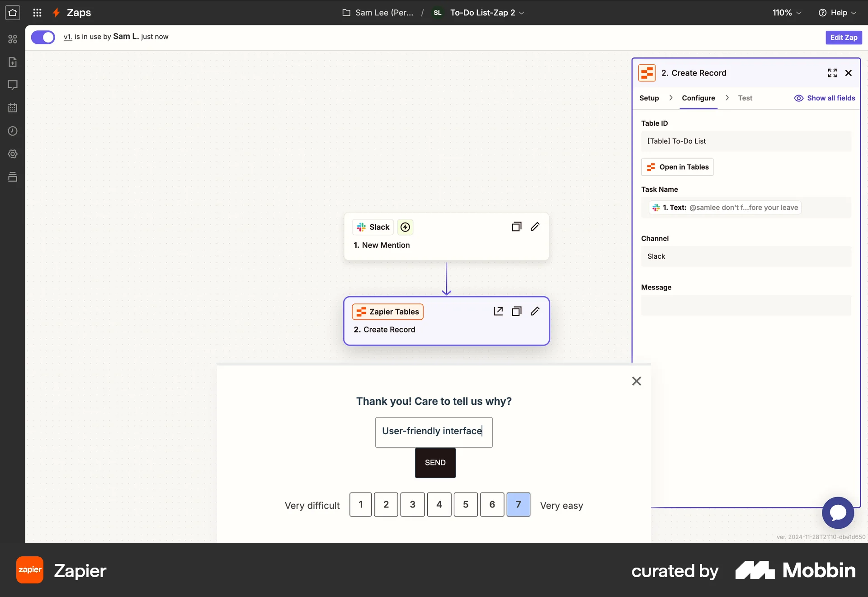Show all fields in the Configure panel
Viewport: 868px width, 597px height.
coord(824,98)
